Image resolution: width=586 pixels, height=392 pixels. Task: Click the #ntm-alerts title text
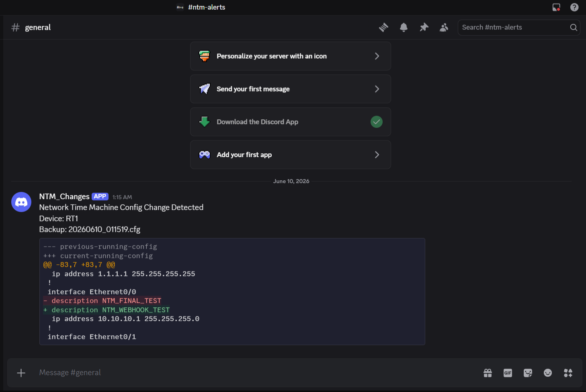(x=207, y=7)
